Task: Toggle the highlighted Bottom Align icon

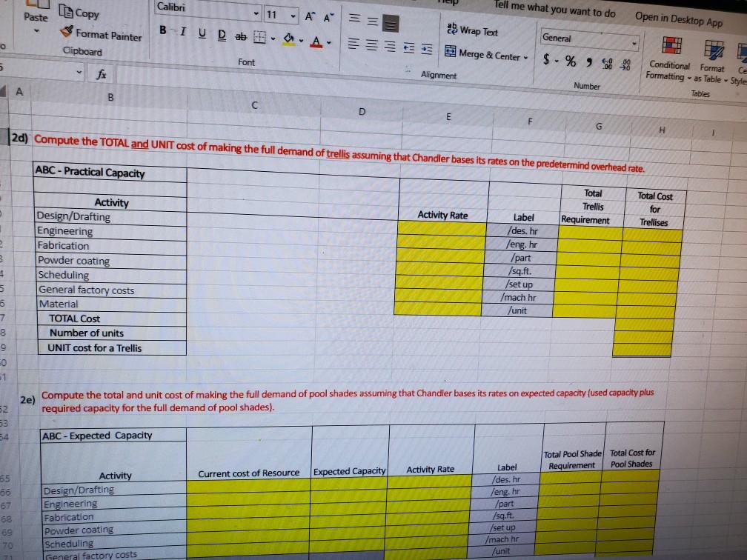Action: (x=391, y=23)
